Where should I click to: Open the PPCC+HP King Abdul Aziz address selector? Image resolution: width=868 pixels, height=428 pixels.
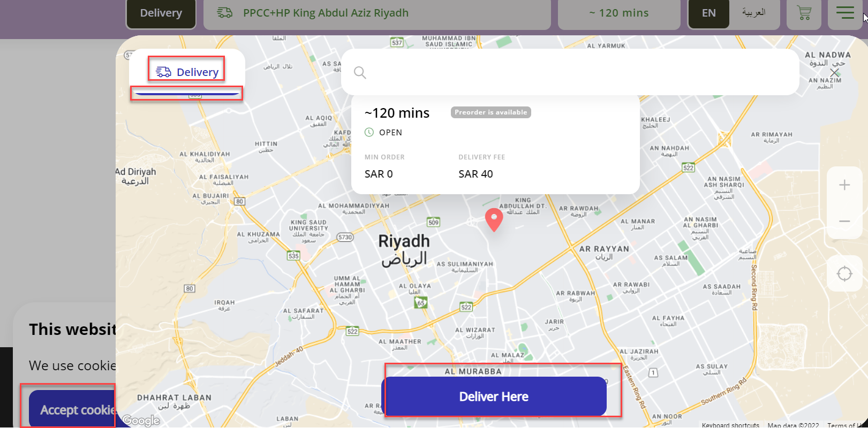pyautogui.click(x=377, y=13)
